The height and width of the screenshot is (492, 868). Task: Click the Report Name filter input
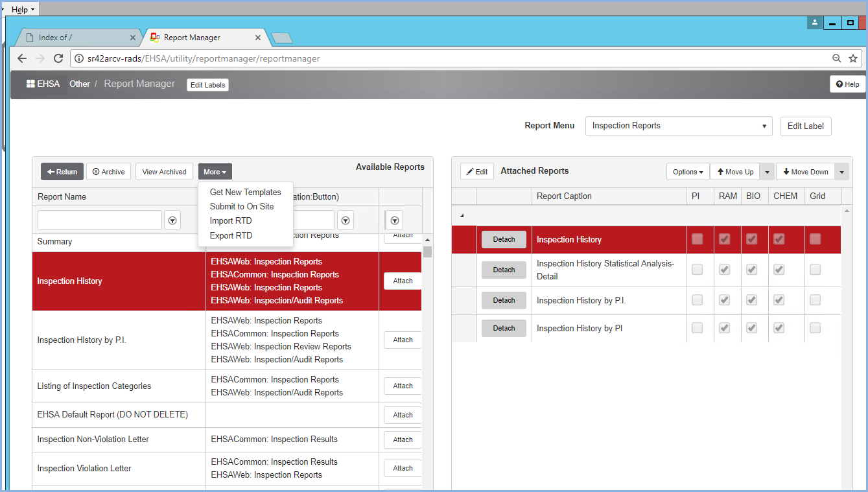tap(100, 220)
